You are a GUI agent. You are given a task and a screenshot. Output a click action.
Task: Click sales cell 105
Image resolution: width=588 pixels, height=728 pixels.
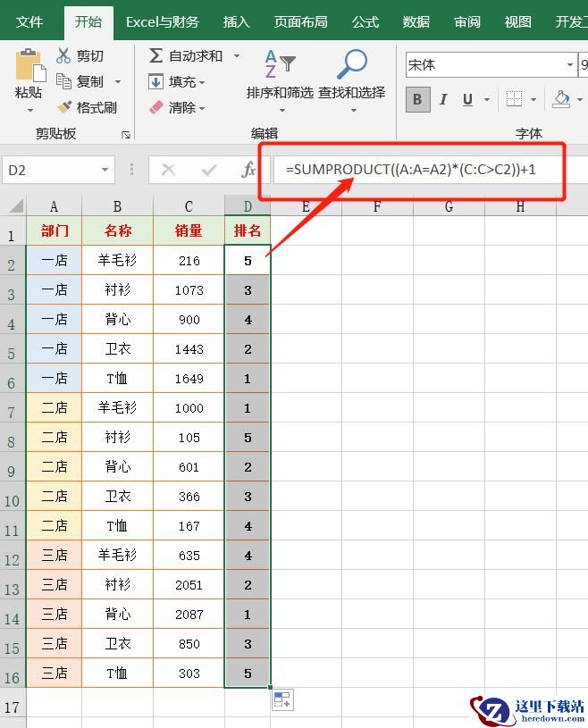coord(189,438)
